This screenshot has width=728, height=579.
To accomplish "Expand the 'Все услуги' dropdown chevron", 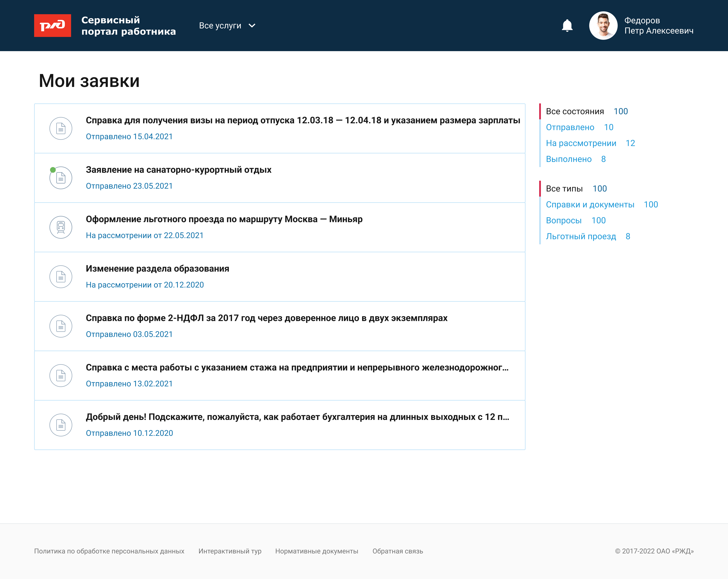I will (252, 26).
